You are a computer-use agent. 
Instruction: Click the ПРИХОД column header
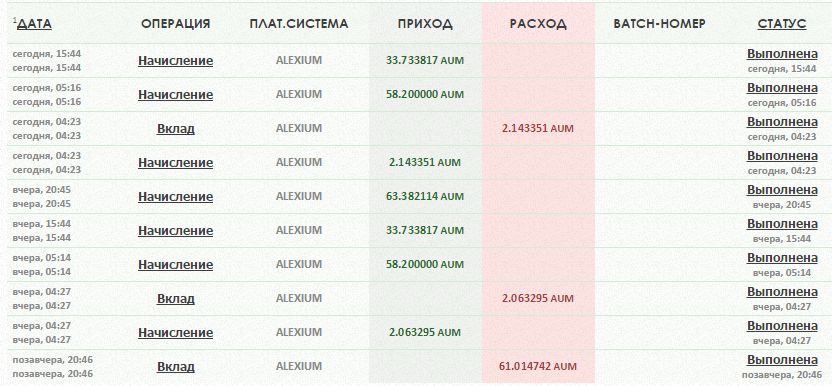[x=425, y=24]
